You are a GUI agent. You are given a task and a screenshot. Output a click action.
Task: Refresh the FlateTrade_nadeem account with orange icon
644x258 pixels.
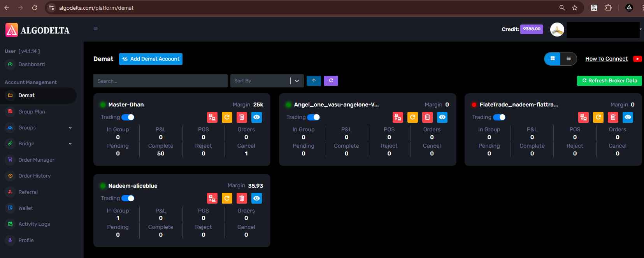(x=598, y=117)
